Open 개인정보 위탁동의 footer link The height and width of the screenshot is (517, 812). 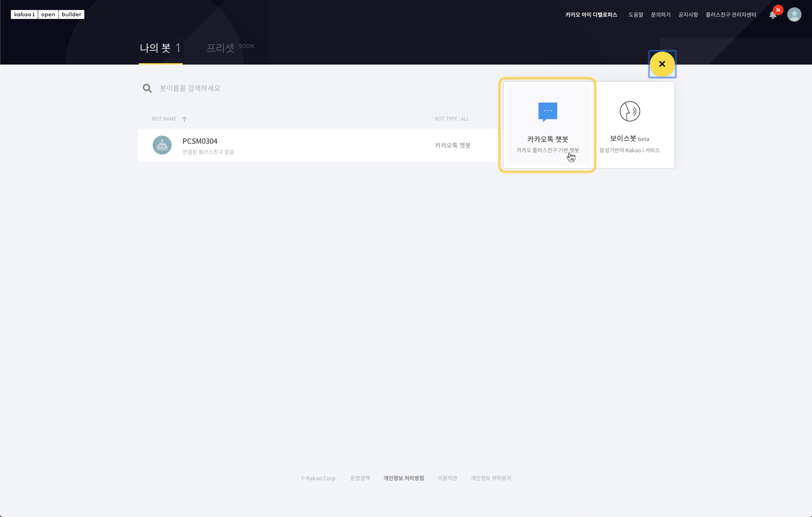click(x=491, y=478)
